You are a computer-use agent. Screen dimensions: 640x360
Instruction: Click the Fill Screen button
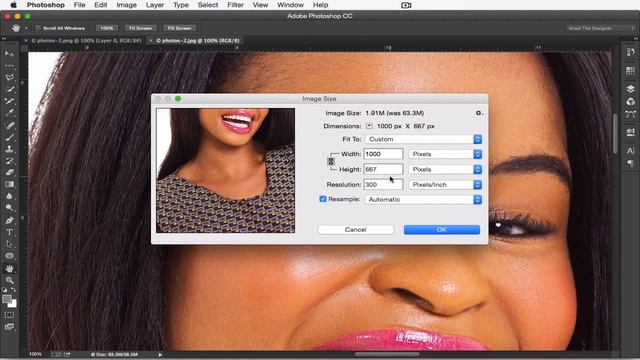[x=179, y=28]
